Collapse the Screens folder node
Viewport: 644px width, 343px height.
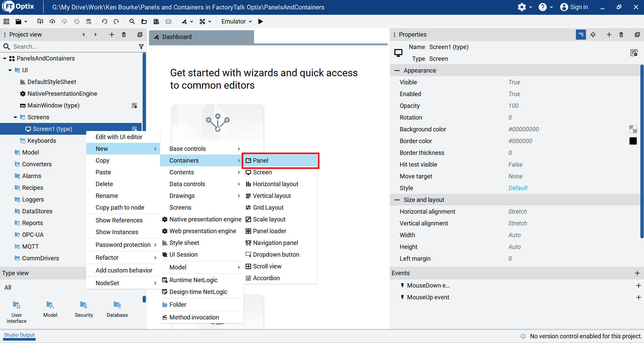pyautogui.click(x=15, y=117)
